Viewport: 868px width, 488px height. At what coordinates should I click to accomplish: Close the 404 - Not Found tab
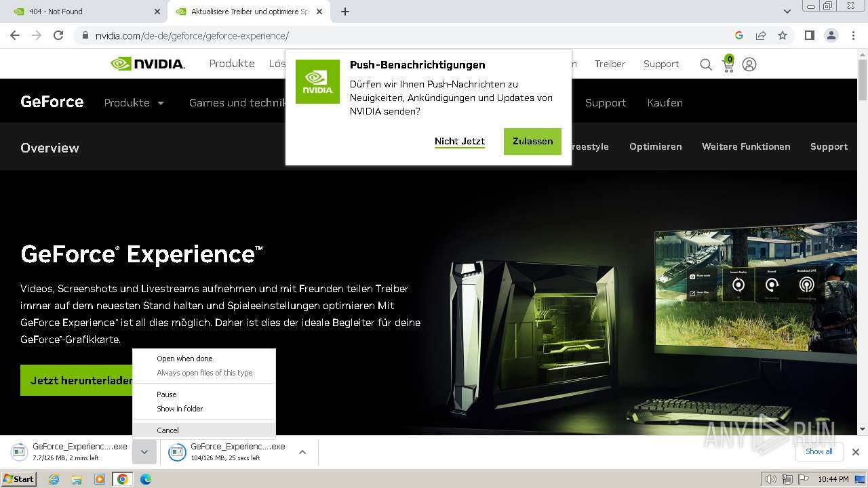pyautogui.click(x=157, y=12)
